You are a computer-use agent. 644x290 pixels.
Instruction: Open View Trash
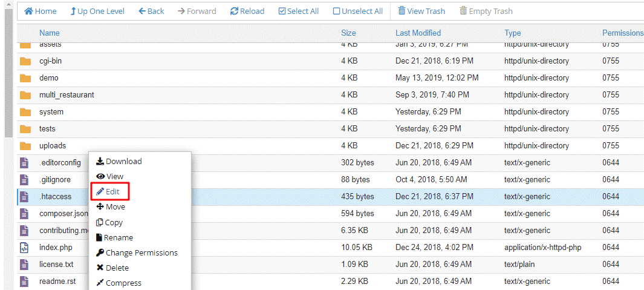click(421, 11)
